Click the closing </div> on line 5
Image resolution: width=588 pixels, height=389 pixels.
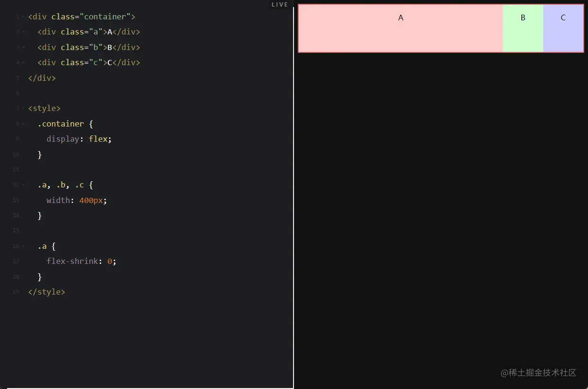coord(42,78)
